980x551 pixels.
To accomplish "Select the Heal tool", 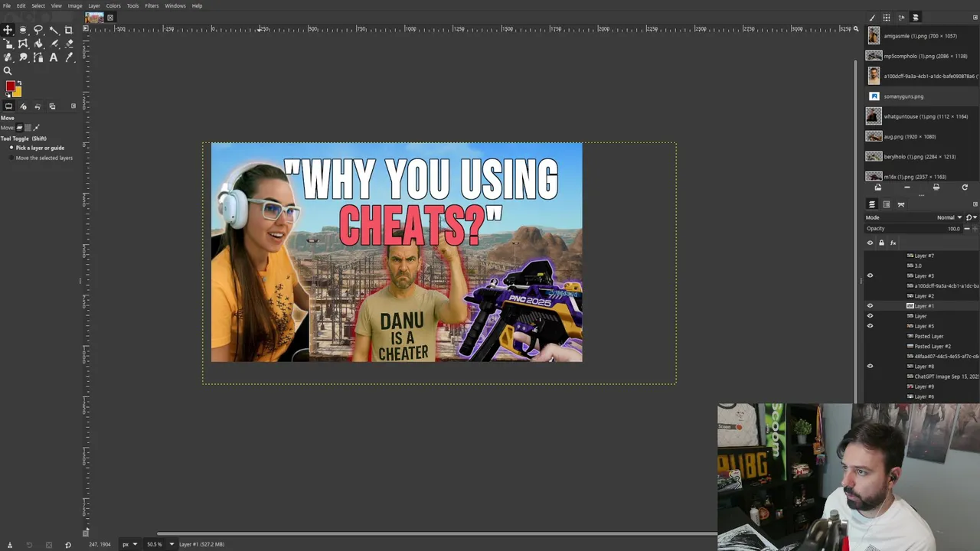I will point(8,57).
